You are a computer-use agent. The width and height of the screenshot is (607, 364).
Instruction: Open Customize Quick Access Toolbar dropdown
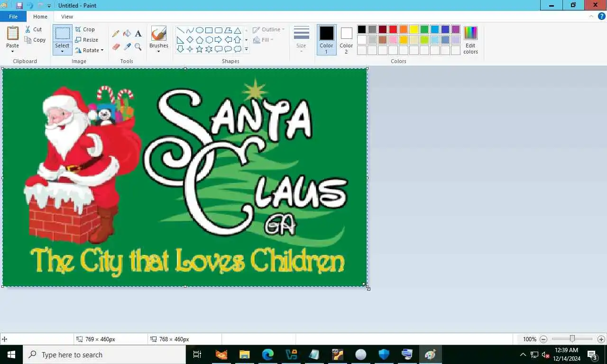[49, 6]
